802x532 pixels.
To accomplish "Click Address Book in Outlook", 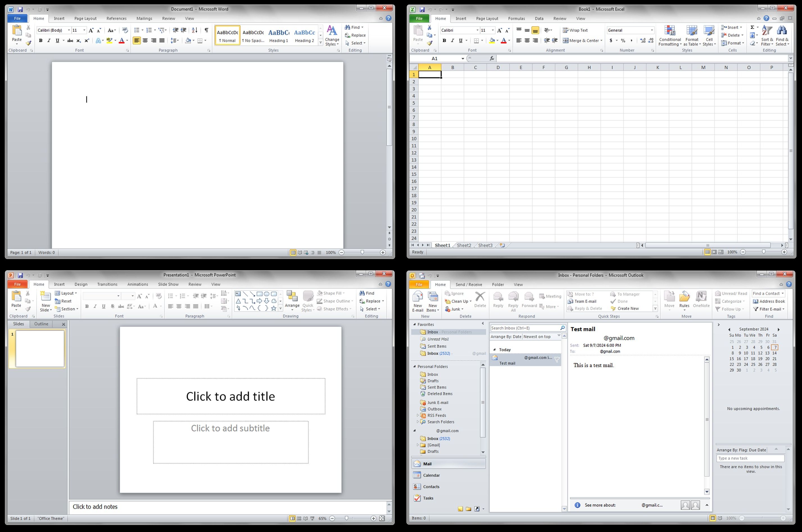I will point(769,301).
